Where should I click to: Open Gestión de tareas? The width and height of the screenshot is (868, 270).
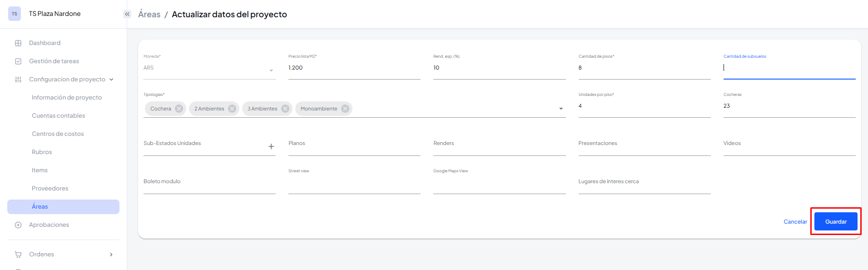[54, 61]
